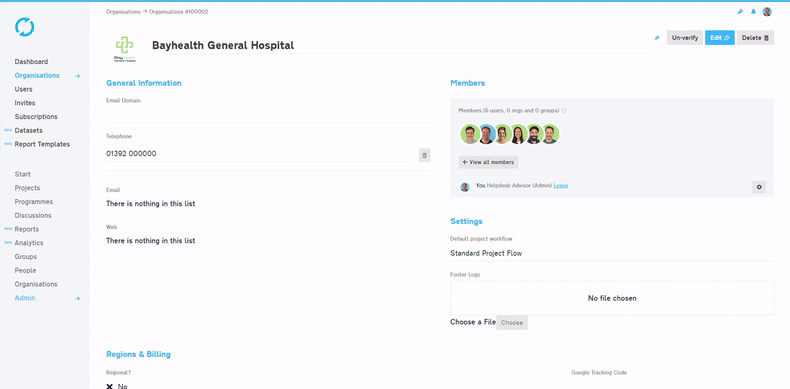Click the app logo in the sidebar
This screenshot has height=389, width=790.
click(24, 27)
